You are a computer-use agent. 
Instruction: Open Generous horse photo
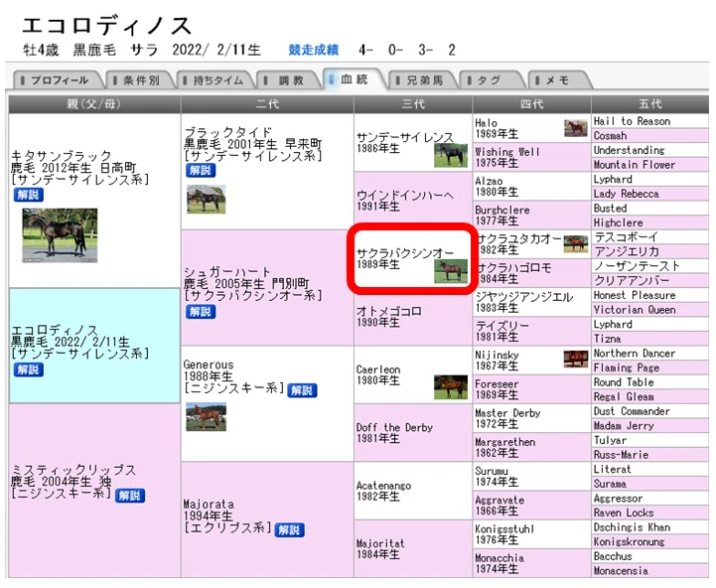point(206,417)
